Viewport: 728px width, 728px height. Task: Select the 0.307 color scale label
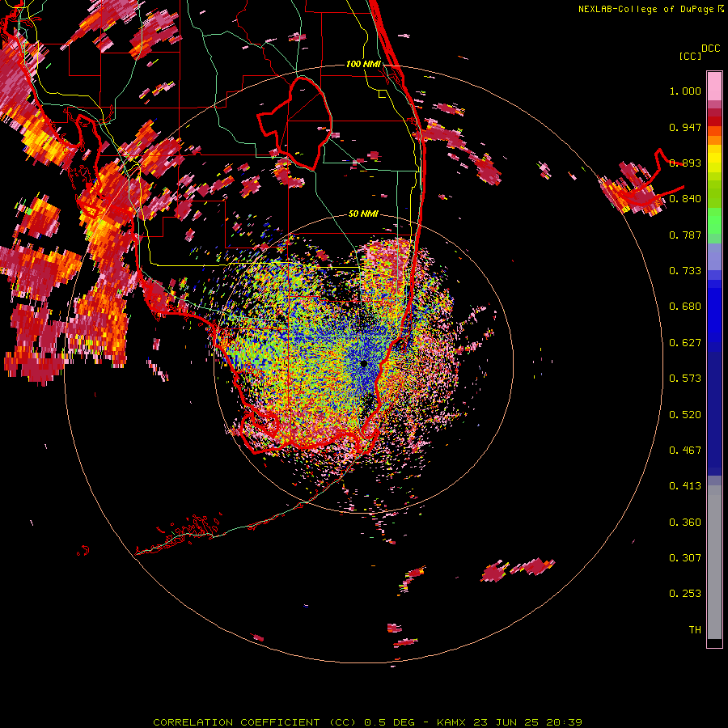685,558
